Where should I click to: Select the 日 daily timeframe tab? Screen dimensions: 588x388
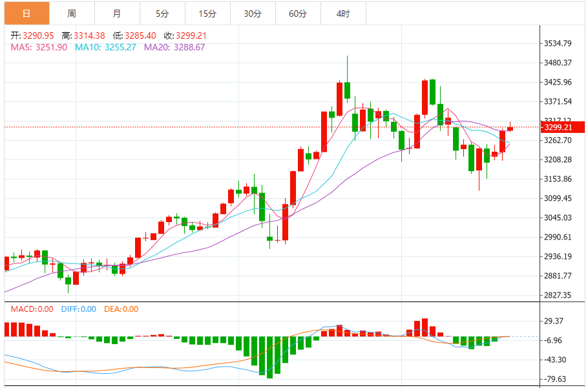click(26, 14)
